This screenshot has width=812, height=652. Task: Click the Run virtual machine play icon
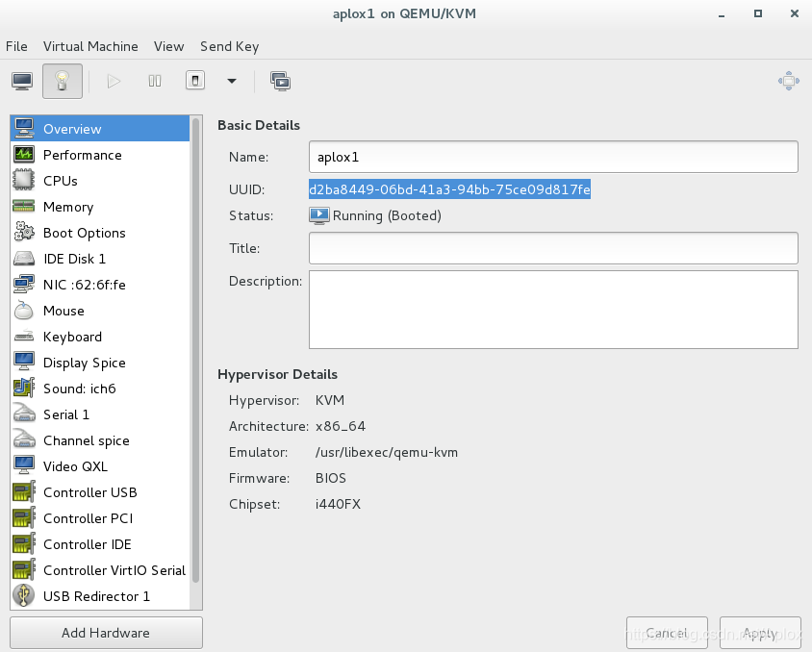click(114, 81)
